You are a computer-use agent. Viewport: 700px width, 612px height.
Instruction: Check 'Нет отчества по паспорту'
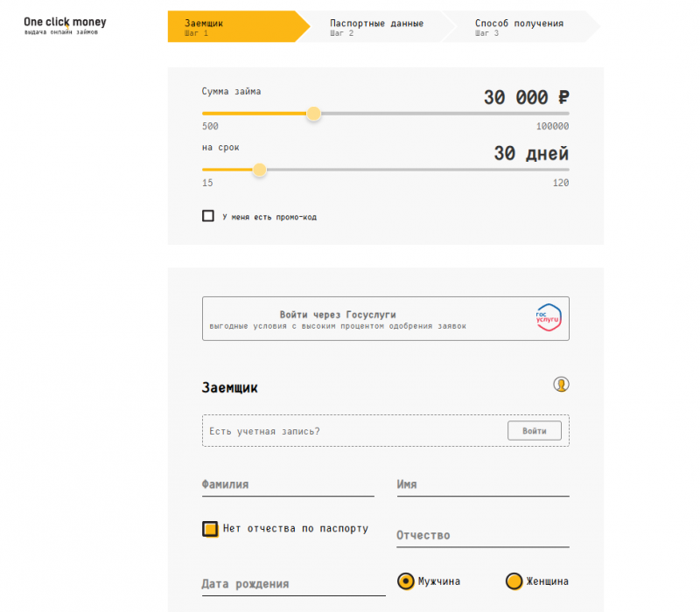(x=210, y=529)
